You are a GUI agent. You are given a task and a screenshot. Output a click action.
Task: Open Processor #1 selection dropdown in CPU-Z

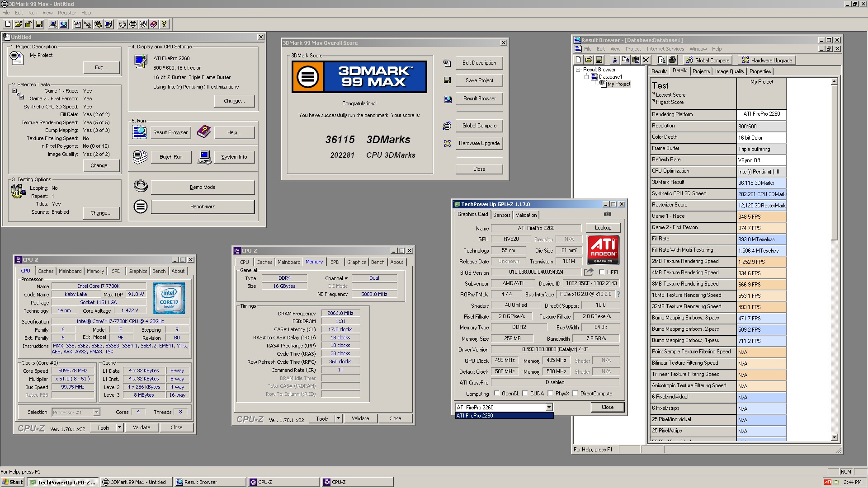tap(96, 412)
